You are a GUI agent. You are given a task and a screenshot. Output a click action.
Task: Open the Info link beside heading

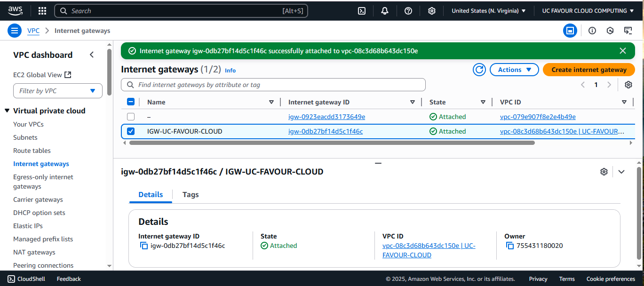[x=230, y=70]
